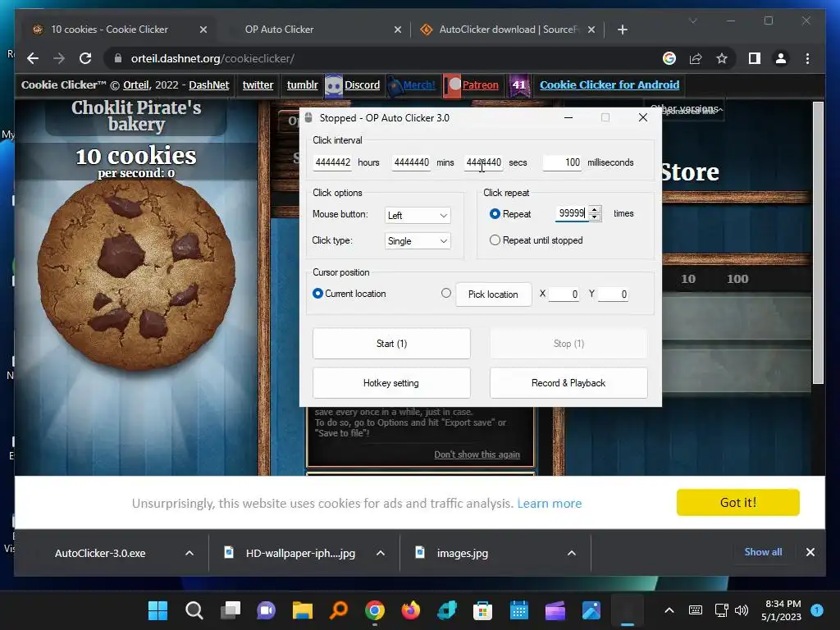Open the Click type dropdown
840x630 pixels.
pyautogui.click(x=418, y=241)
